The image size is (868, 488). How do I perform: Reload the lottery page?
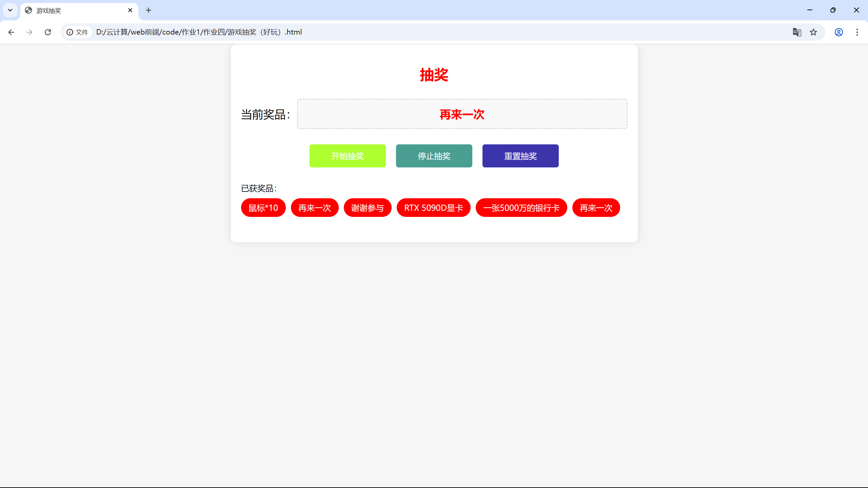click(x=48, y=32)
